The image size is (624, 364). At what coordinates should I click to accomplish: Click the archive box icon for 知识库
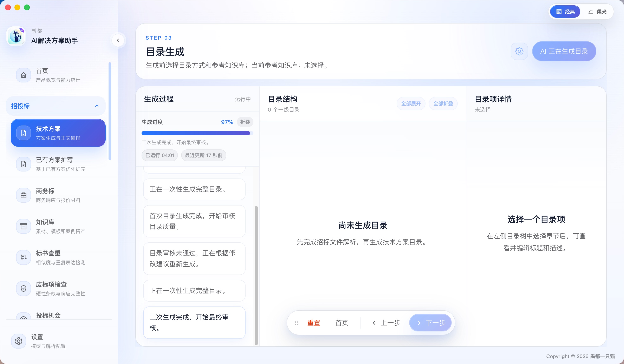[x=24, y=226]
